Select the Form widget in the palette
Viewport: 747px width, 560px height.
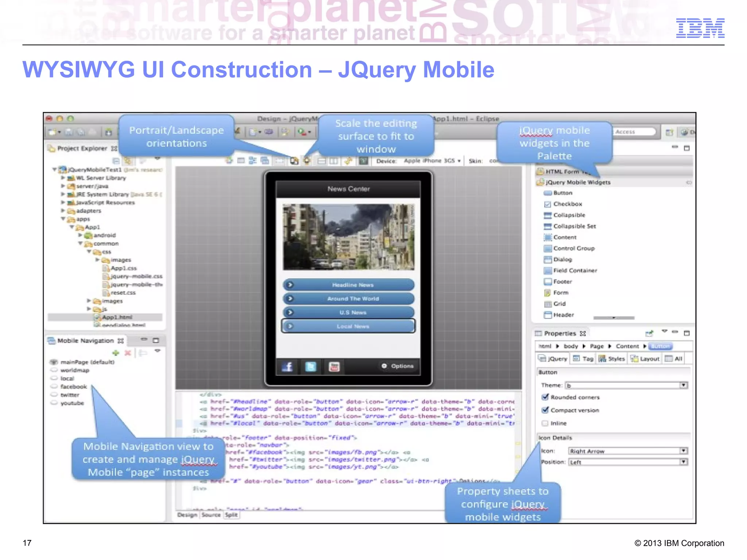point(556,292)
